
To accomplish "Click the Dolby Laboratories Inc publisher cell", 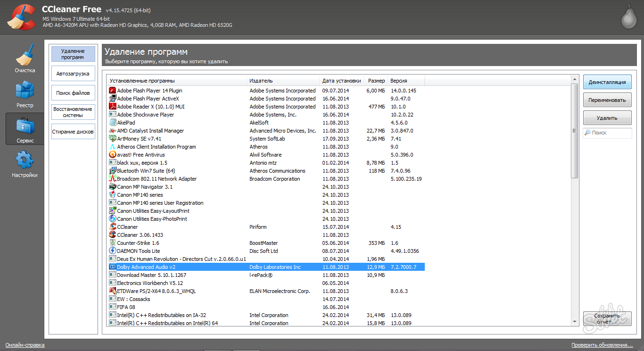I will tap(275, 267).
